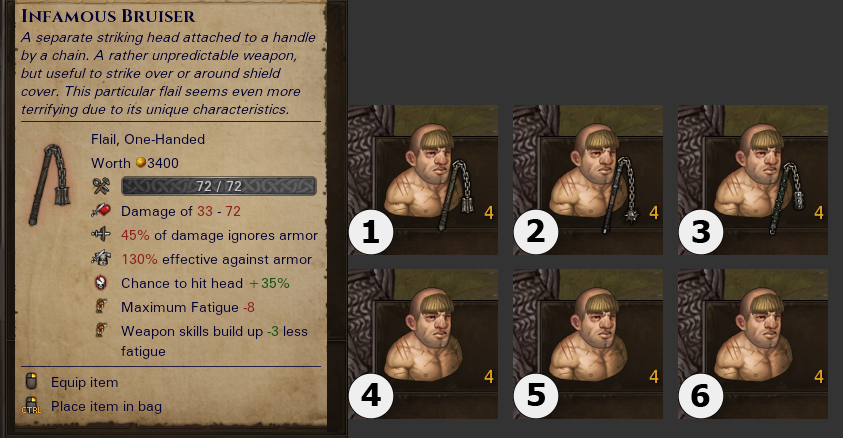Click the CTRL mouse icon beside Place item
The image size is (843, 438).
pyautogui.click(x=31, y=406)
